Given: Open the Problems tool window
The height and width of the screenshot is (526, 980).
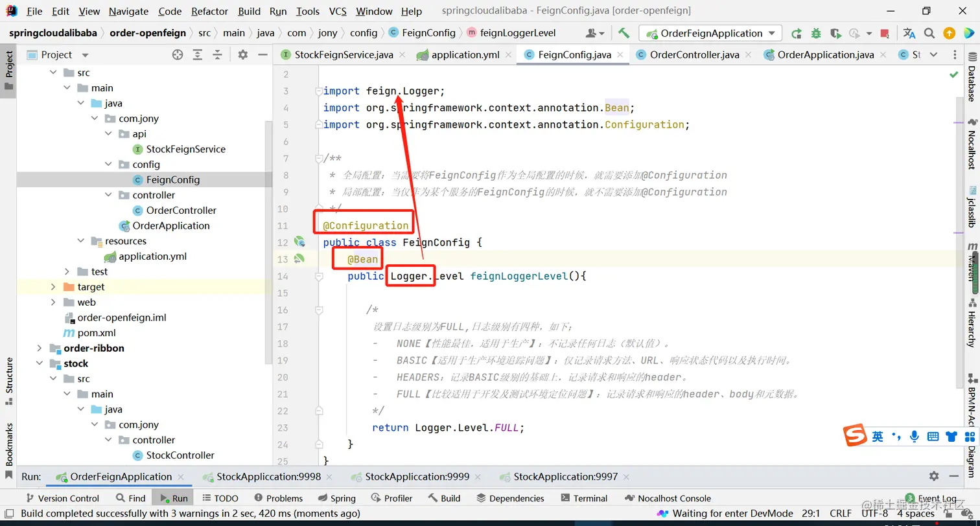Looking at the screenshot, I should point(278,498).
